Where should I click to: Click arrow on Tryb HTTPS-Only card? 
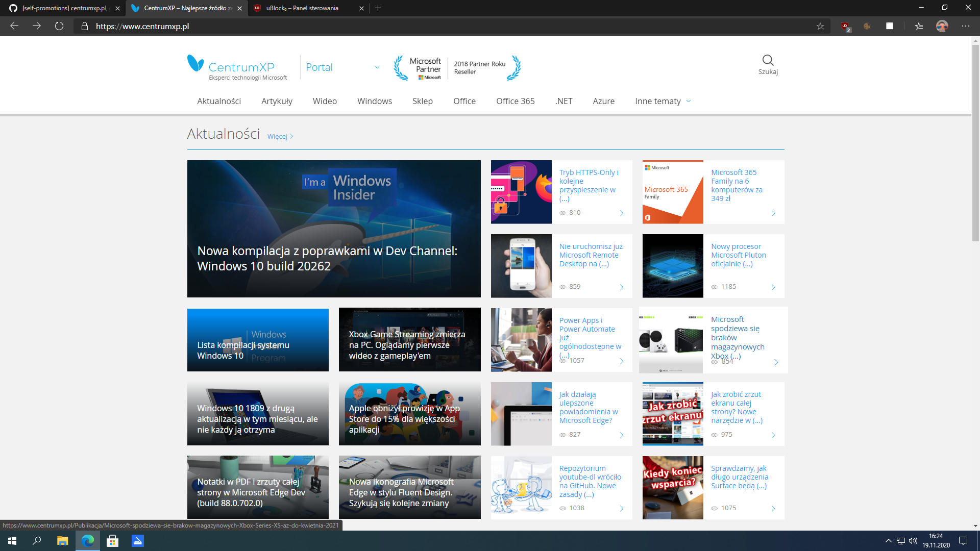[x=622, y=213]
